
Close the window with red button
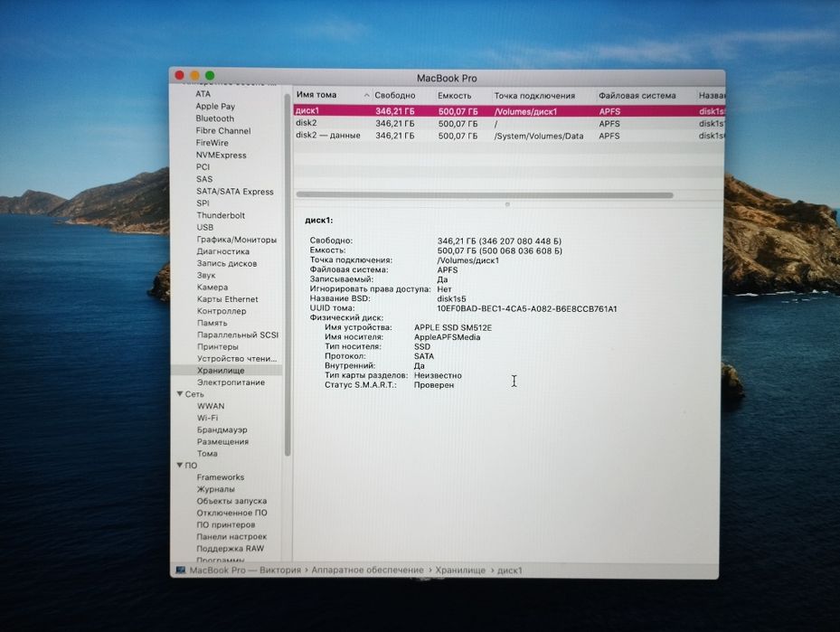pyautogui.click(x=180, y=76)
